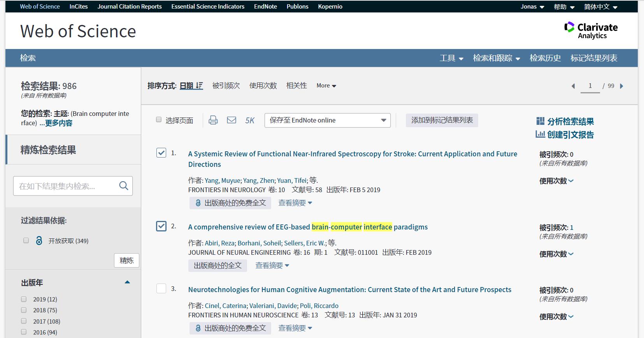Expand 使用次数 for result 2

[556, 254]
